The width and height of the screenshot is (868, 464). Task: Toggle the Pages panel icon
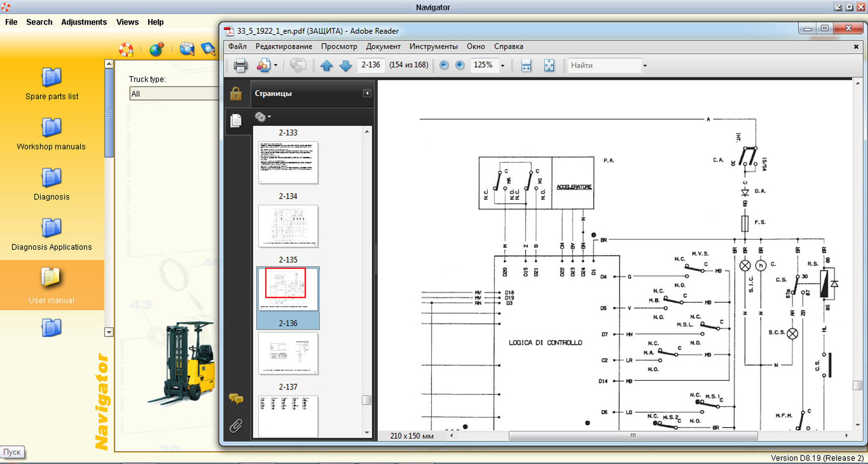(236, 120)
